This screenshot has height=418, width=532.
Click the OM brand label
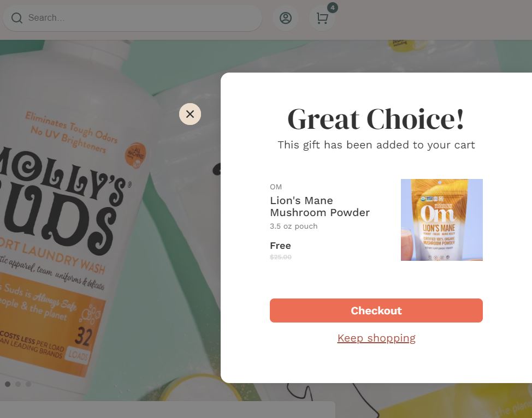[x=276, y=187]
